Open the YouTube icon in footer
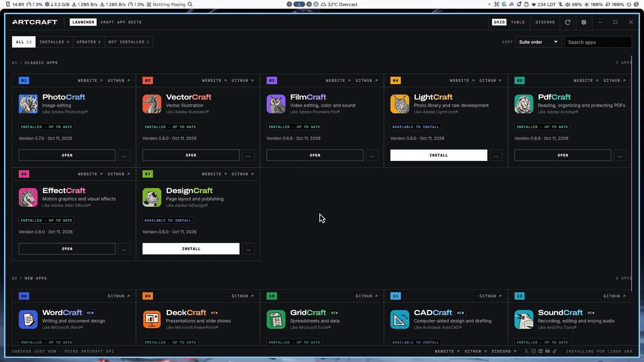This screenshot has width=644, height=362. [x=547, y=351]
